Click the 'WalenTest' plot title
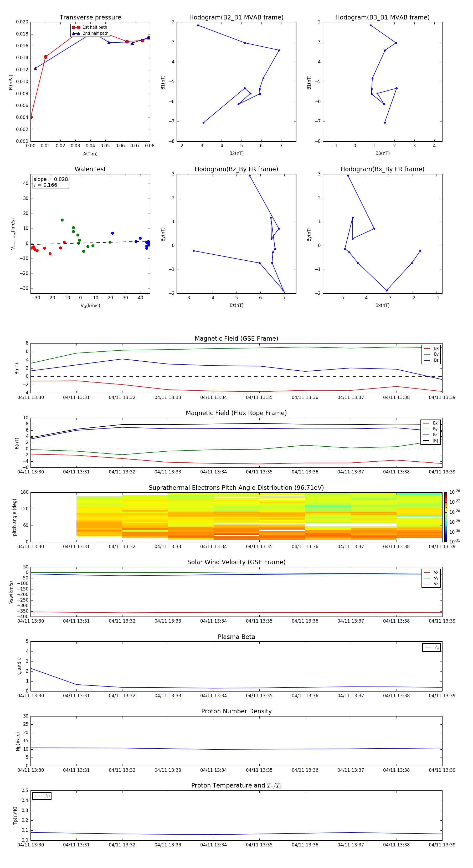This screenshot has width=473, height=868. click(90, 169)
